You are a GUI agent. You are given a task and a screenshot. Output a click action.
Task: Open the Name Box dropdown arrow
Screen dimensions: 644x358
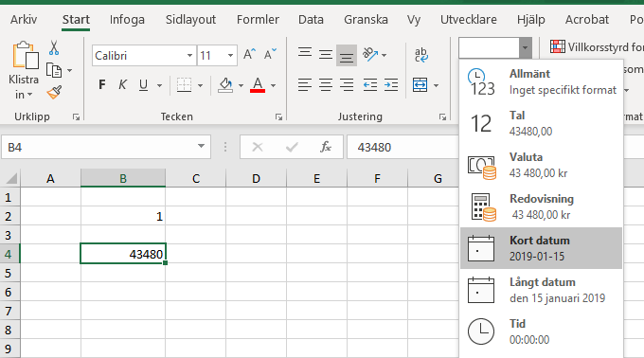tap(201, 146)
